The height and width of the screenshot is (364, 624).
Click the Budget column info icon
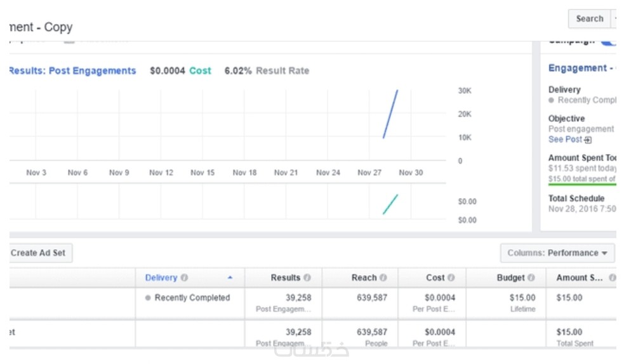click(x=531, y=278)
